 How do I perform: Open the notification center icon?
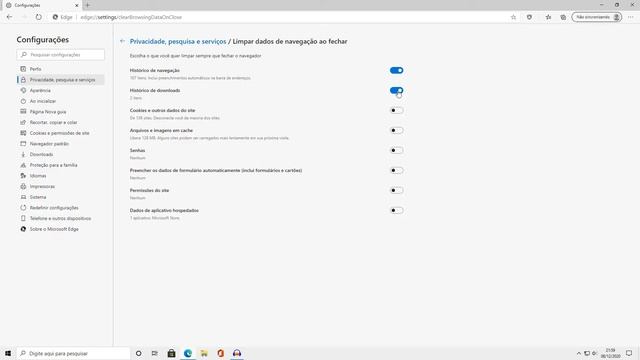pyautogui.click(x=629, y=353)
